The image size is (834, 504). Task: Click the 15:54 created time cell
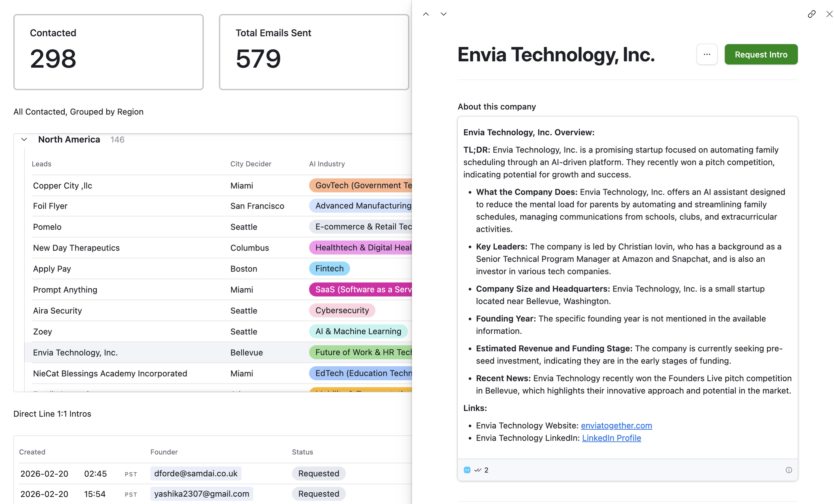pyautogui.click(x=95, y=494)
